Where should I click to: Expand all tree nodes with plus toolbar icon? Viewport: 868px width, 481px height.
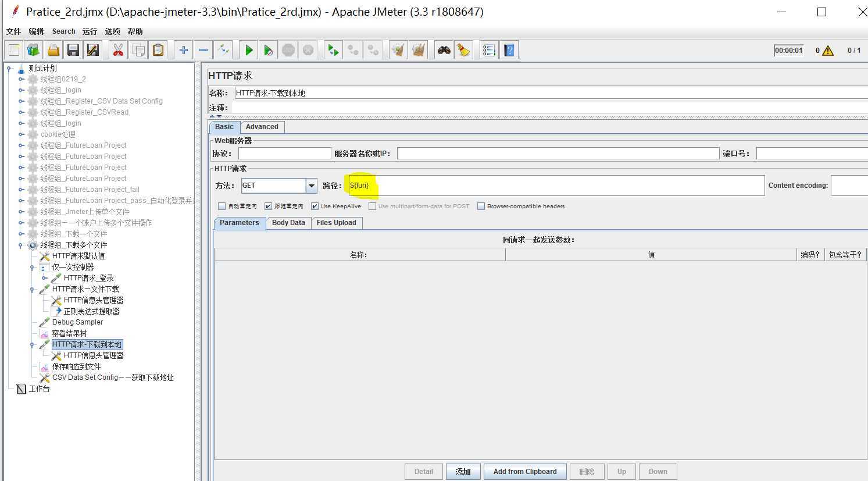(184, 50)
